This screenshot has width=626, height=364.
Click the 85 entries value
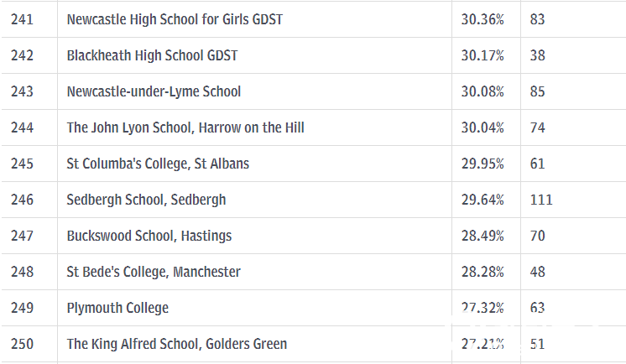[537, 91]
